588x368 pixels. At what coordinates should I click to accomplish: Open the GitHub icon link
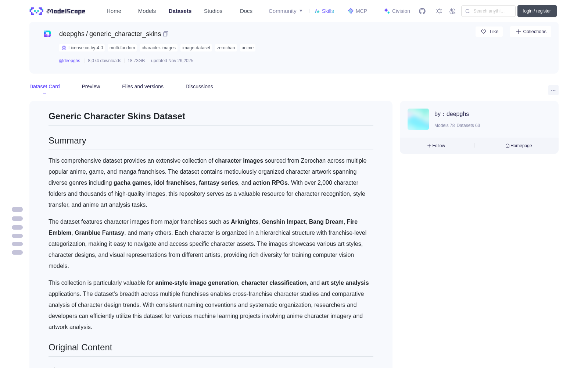(422, 11)
